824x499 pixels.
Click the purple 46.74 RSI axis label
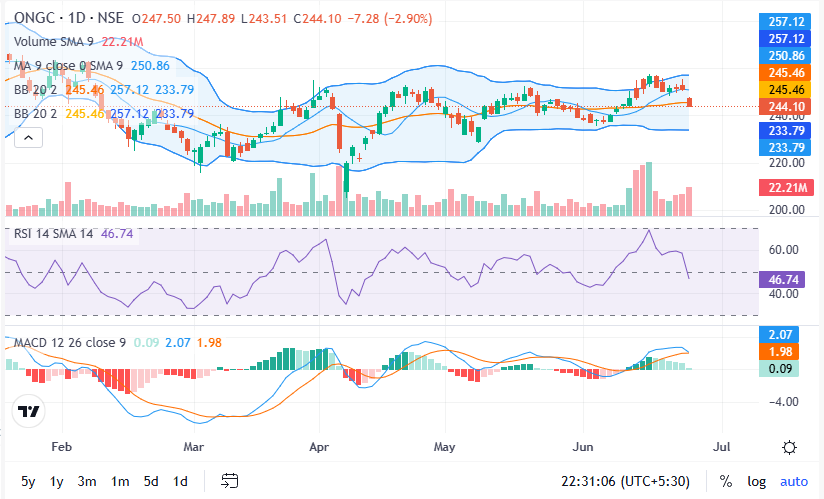781,279
